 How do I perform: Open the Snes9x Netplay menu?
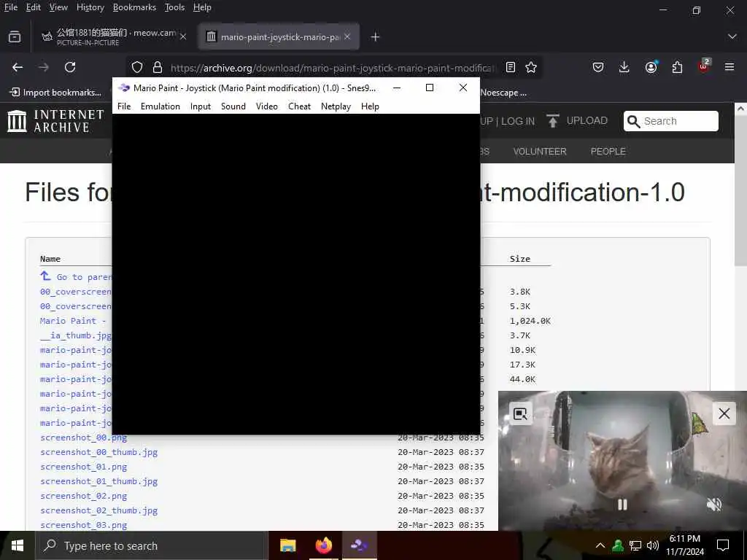(336, 106)
